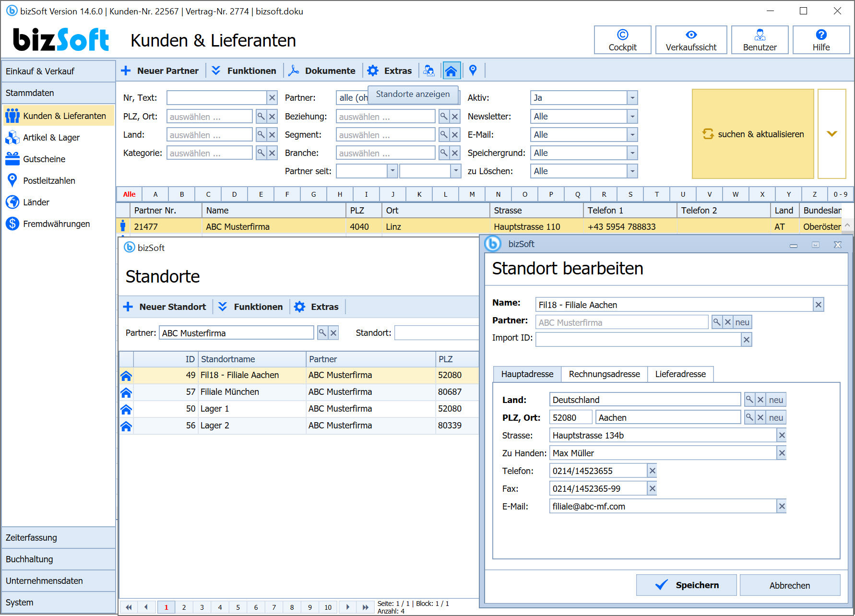Open the zu Löschen dropdown
The height and width of the screenshot is (616, 855).
point(632,171)
